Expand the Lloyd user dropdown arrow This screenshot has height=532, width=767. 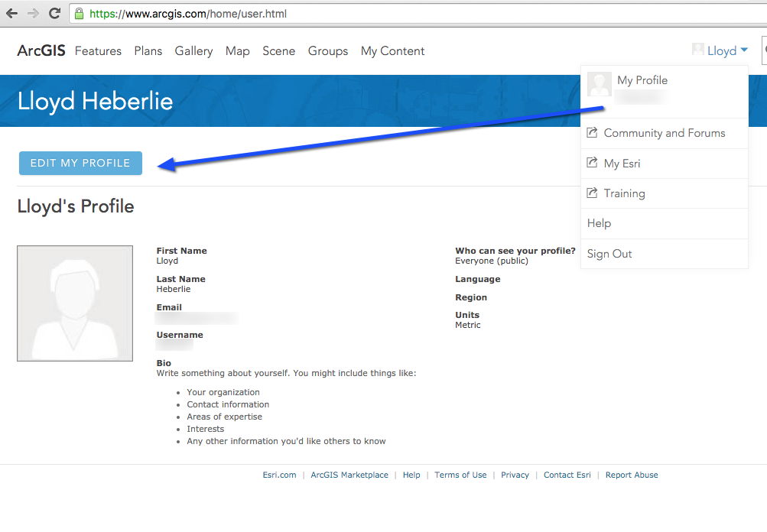[x=744, y=50]
